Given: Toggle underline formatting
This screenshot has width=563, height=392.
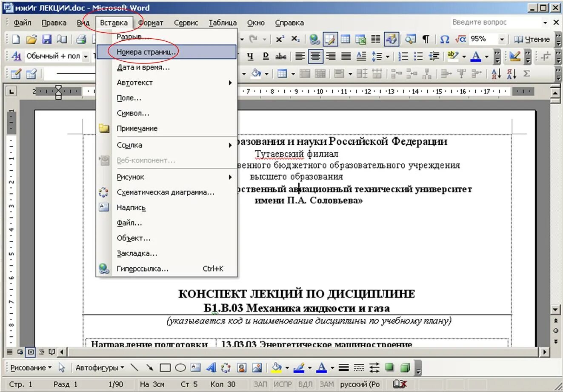Looking at the screenshot, I should (250, 56).
